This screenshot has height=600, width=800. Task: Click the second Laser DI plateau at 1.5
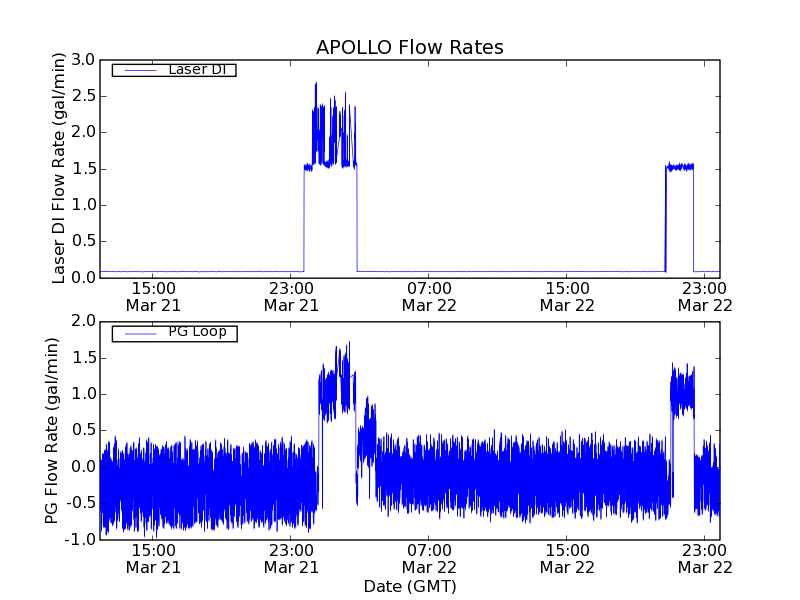coord(680,167)
